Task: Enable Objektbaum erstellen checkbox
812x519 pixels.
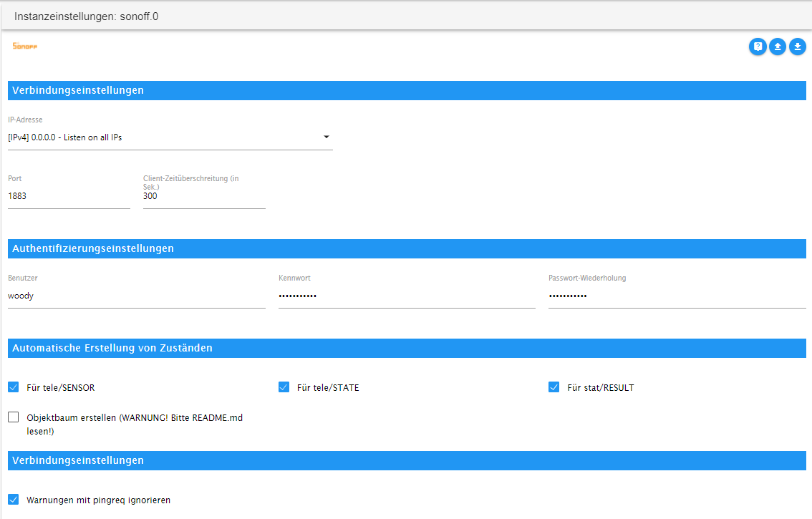Action: click(14, 417)
